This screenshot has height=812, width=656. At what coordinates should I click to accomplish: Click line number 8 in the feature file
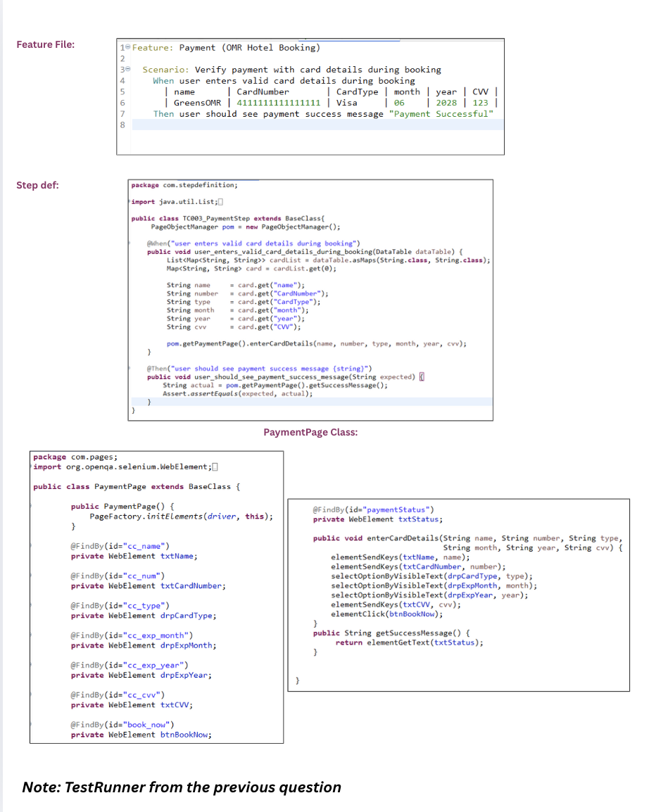tap(122, 125)
